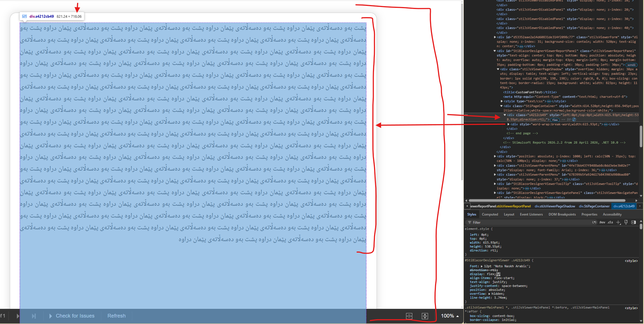This screenshot has width=644, height=324.
Task: Expand overflow shorthand triangle in styles
Action: 489,294
